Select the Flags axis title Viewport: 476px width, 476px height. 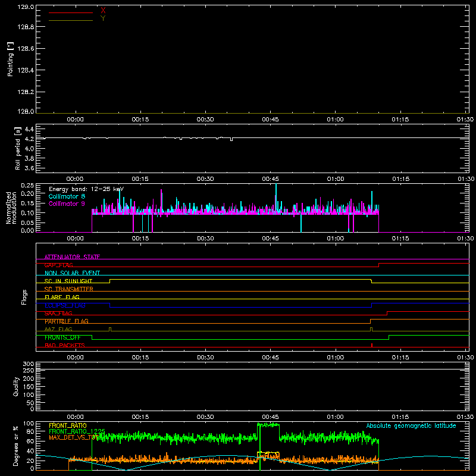pos(24,297)
